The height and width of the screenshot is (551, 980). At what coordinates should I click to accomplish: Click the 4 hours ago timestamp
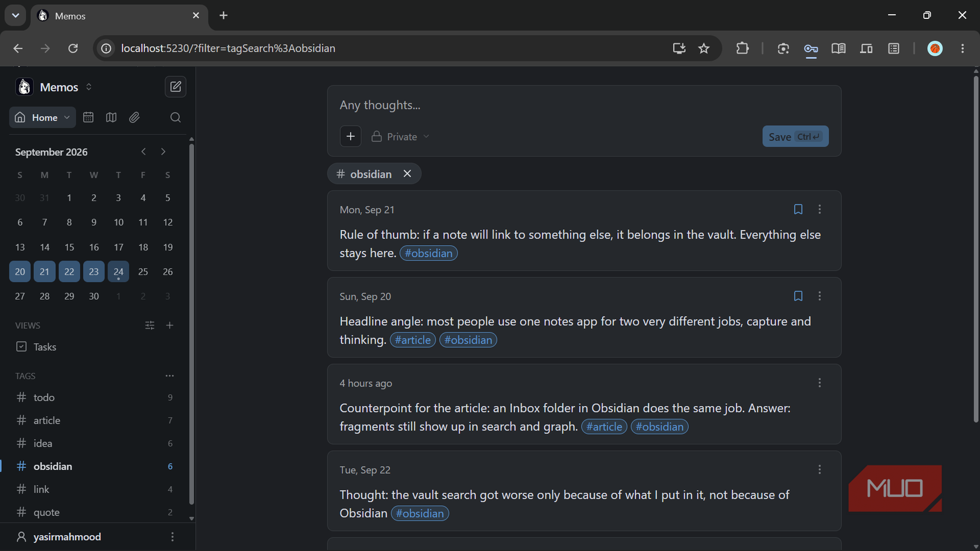pyautogui.click(x=366, y=383)
